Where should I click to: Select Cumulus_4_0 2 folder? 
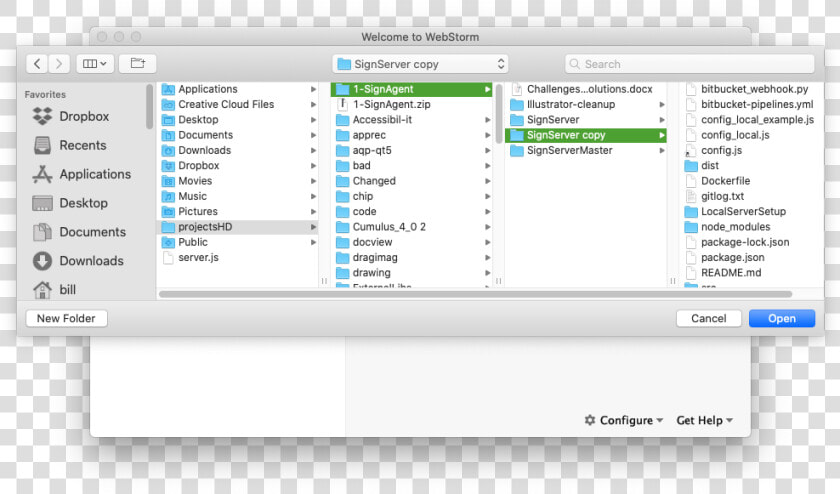tap(411, 227)
